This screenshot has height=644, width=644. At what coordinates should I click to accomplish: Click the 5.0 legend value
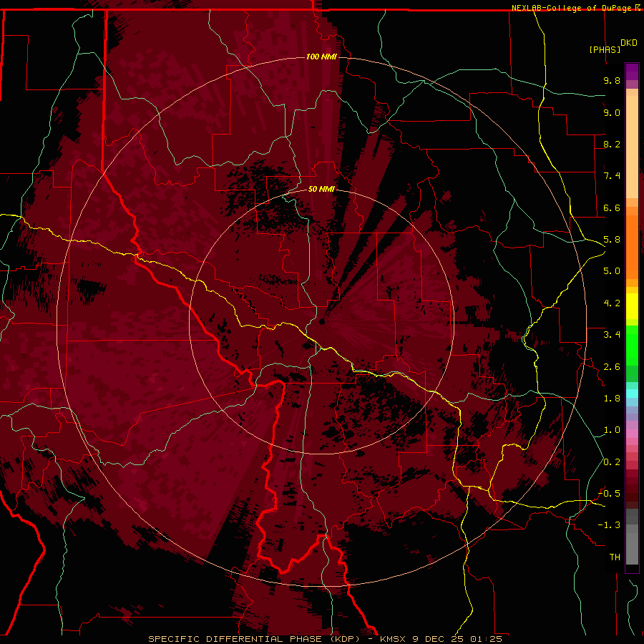coord(612,271)
